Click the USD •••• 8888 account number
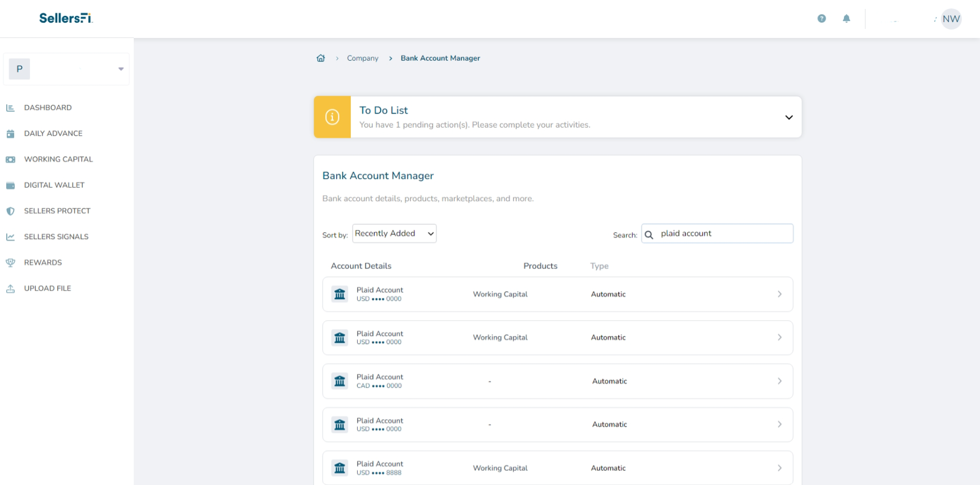This screenshot has height=485, width=980. (x=379, y=473)
